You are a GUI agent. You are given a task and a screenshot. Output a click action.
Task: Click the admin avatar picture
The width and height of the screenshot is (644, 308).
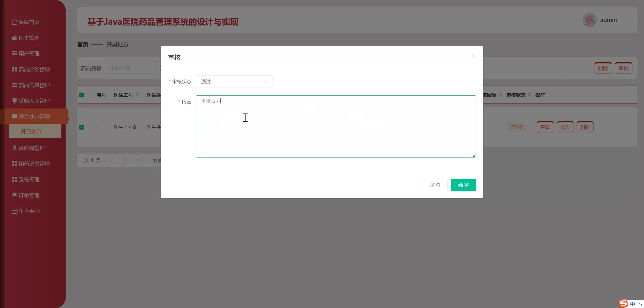coord(589,20)
